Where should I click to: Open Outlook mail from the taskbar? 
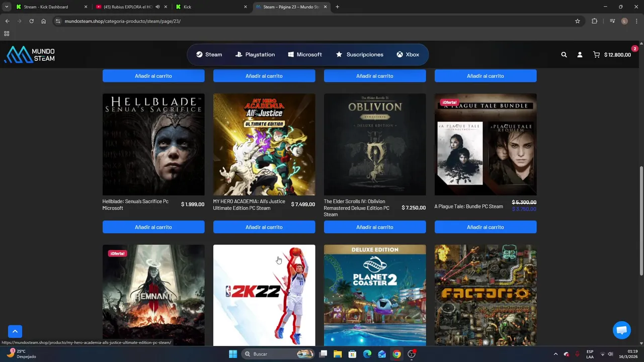382,354
